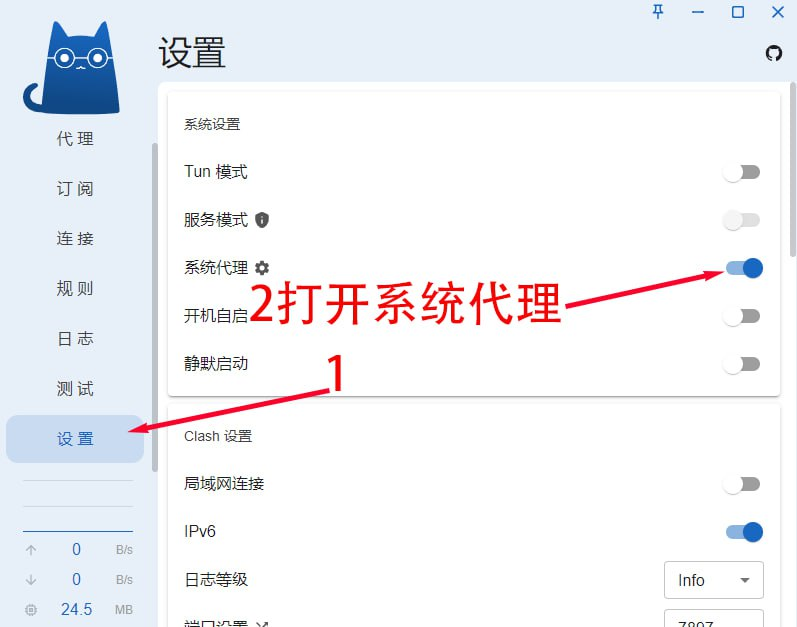Screen dimensions: 797x627
Task: Enable the 静默启动 toggle
Action: point(742,364)
